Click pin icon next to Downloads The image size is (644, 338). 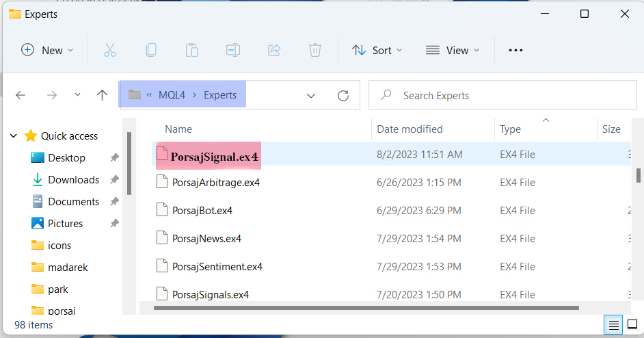click(115, 179)
